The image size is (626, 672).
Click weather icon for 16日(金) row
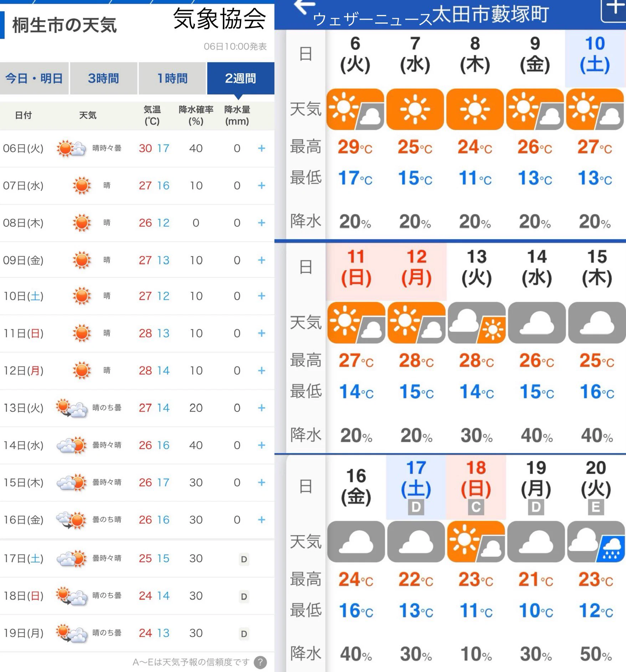[x=71, y=520]
